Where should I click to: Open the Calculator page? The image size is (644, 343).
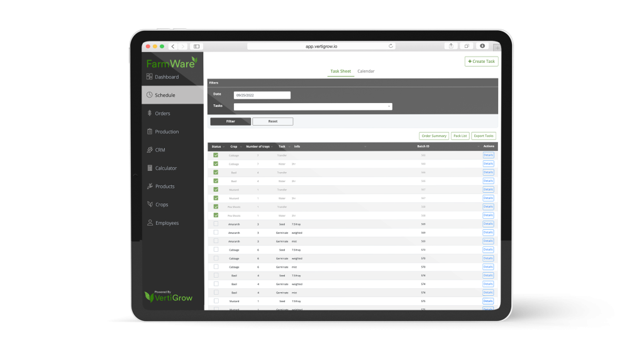click(x=166, y=168)
